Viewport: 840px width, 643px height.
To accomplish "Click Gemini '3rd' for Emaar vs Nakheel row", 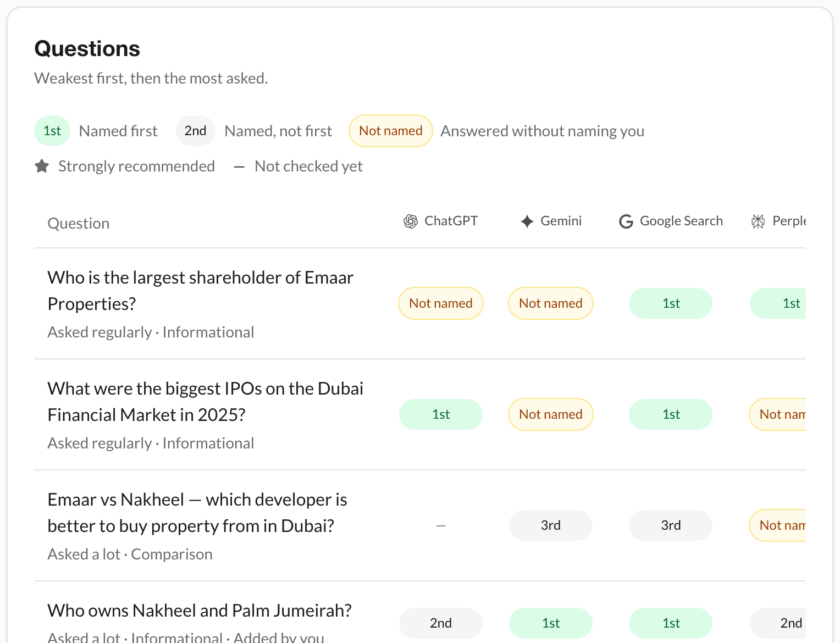I will point(551,525).
